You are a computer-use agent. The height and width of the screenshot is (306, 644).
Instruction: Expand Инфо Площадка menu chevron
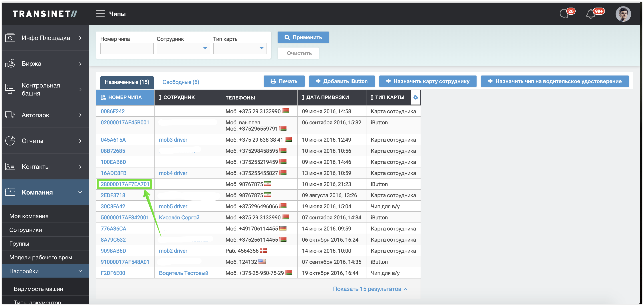(80, 38)
